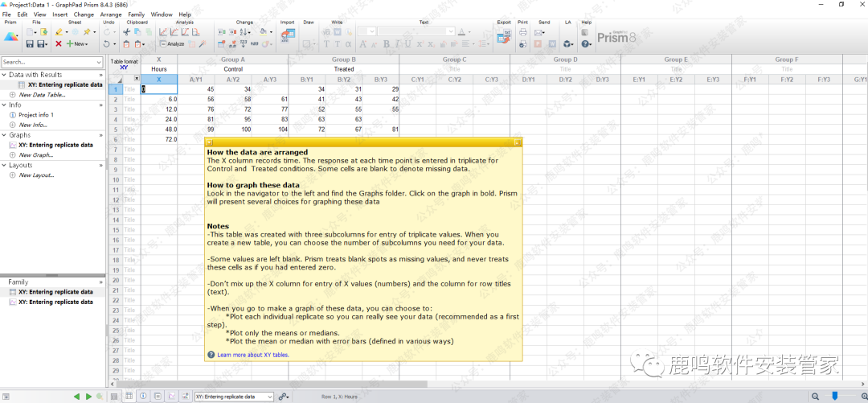Click the Analyze button in toolbar

tap(172, 44)
